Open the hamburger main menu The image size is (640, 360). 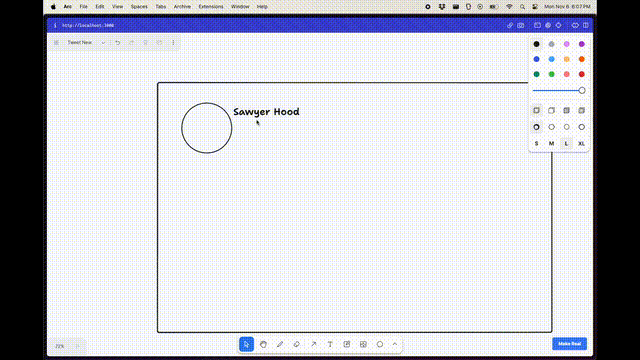click(56, 42)
